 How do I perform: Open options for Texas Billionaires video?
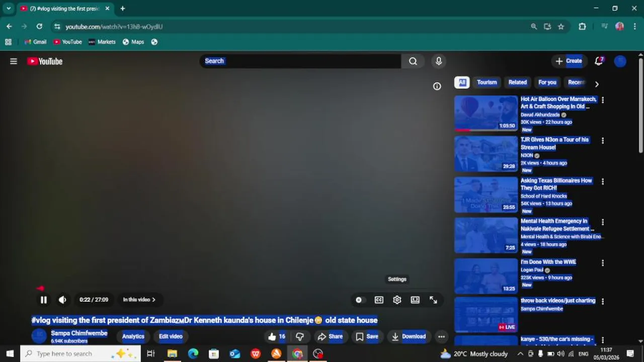coord(603,182)
